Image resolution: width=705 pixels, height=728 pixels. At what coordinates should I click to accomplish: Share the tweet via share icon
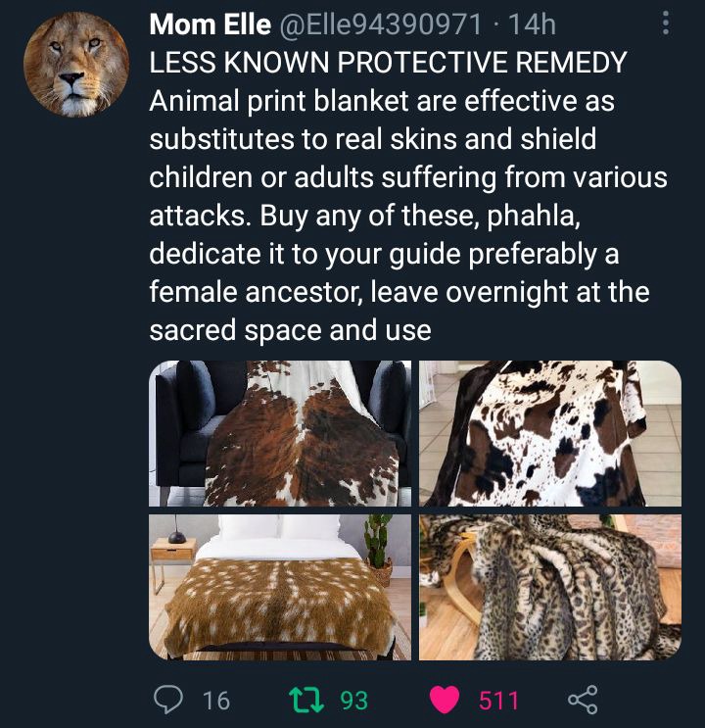tap(583, 700)
